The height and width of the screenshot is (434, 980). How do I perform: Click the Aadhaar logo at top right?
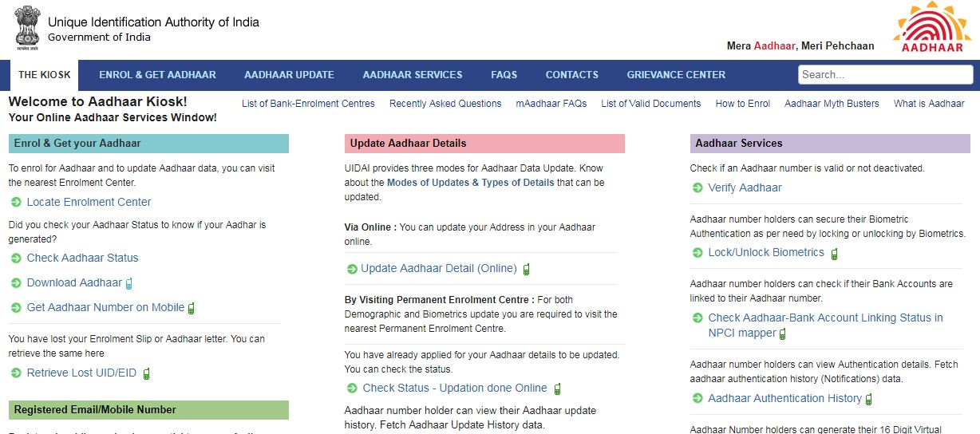click(931, 29)
